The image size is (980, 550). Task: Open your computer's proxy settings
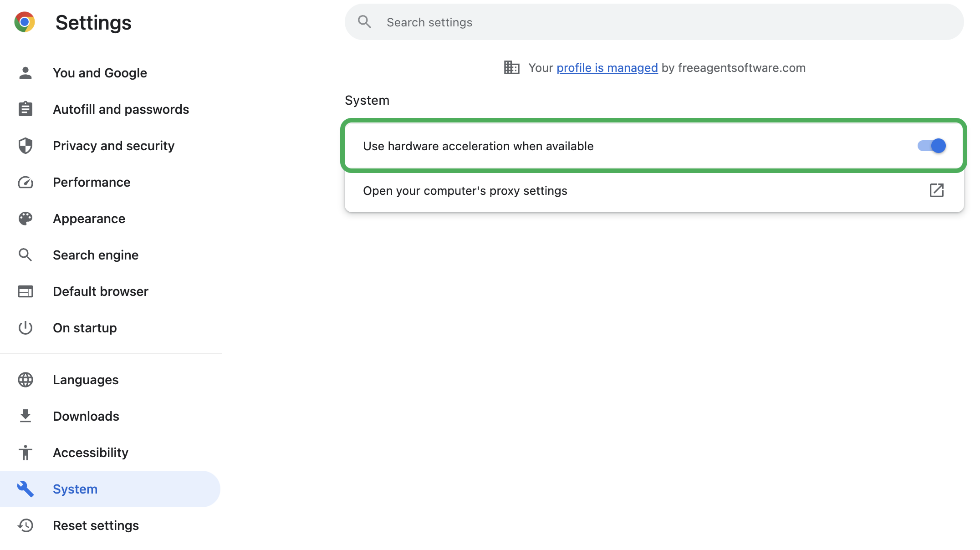[x=654, y=191]
